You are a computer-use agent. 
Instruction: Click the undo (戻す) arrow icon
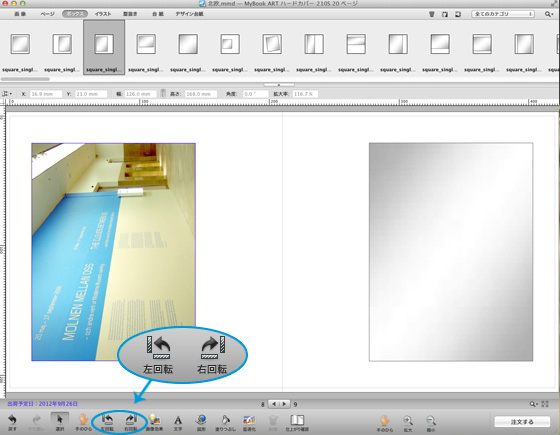(12, 420)
